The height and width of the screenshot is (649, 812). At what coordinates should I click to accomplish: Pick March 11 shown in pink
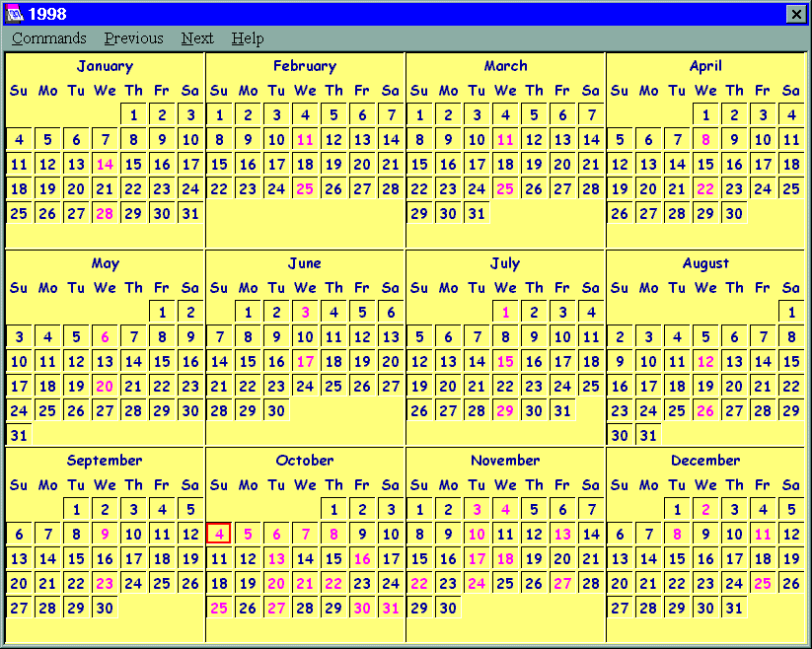(x=505, y=139)
